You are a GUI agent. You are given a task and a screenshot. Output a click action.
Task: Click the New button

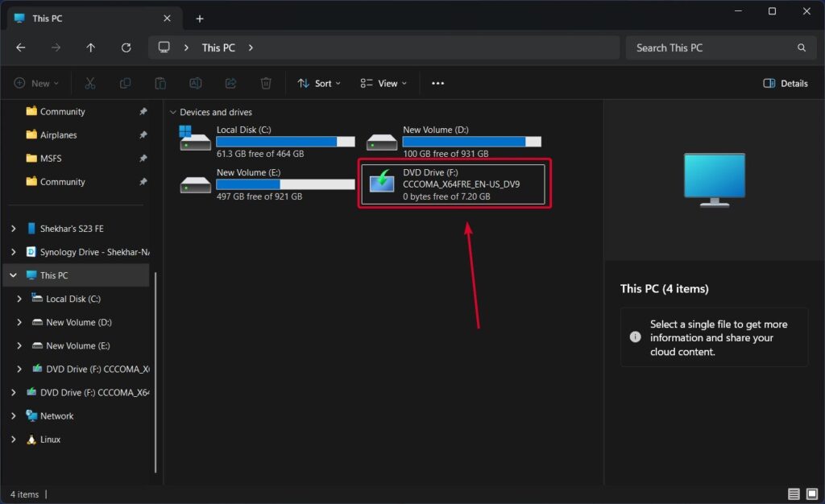click(x=36, y=83)
